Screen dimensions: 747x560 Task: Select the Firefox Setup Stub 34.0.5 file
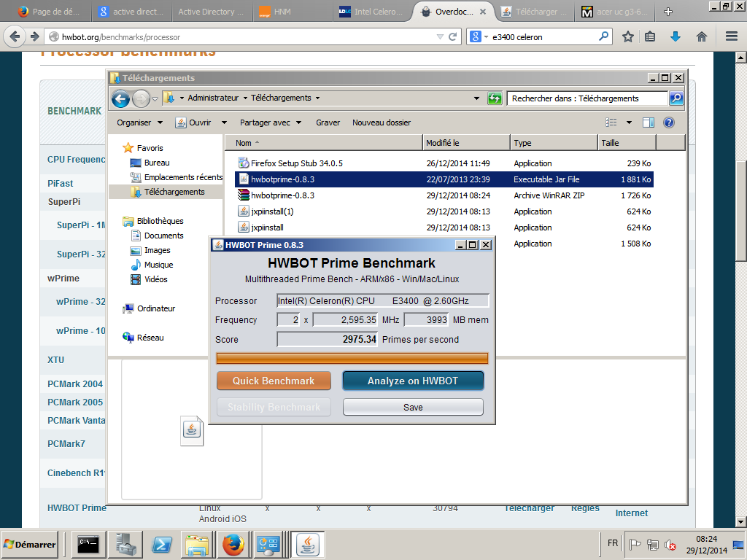point(444,163)
